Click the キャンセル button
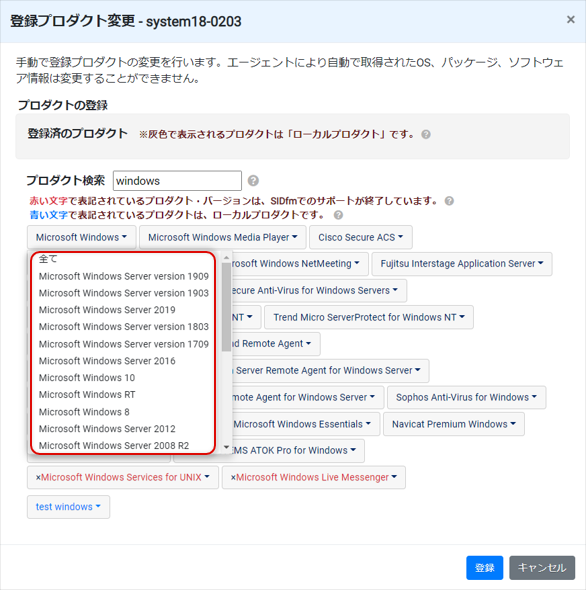The width and height of the screenshot is (586, 590). pyautogui.click(x=542, y=568)
